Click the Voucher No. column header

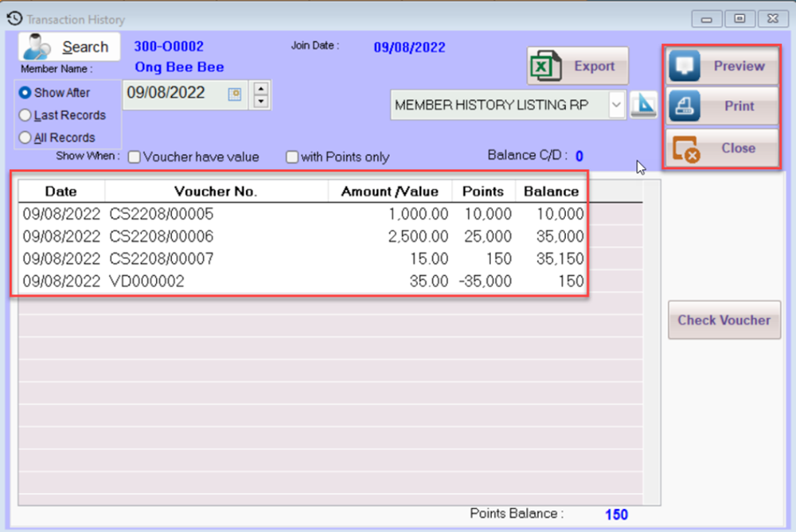215,191
